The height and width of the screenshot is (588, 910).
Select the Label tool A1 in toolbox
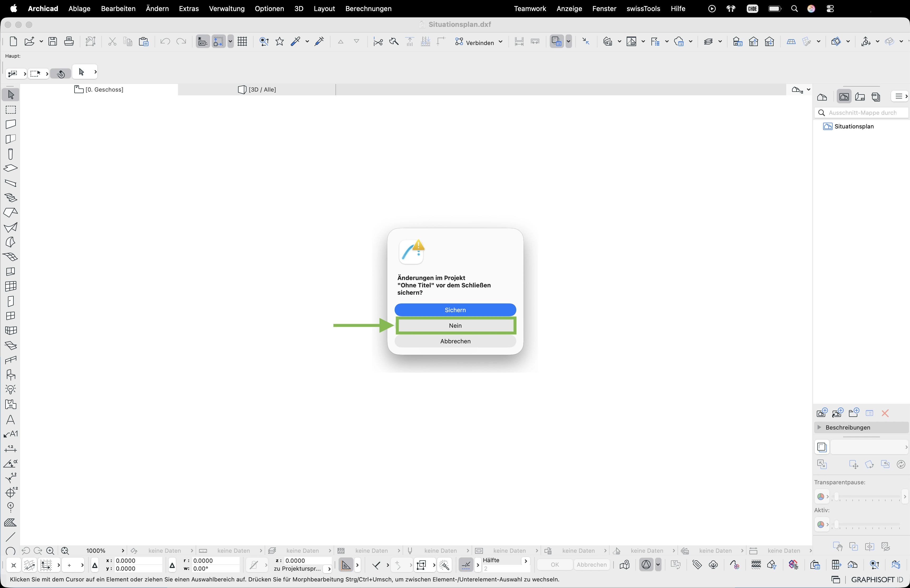coord(11,434)
